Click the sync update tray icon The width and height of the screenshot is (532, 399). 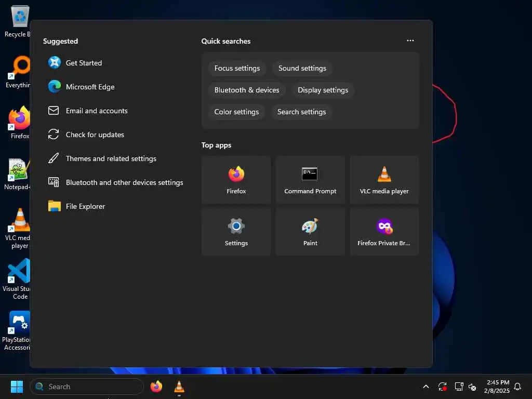[442, 387]
